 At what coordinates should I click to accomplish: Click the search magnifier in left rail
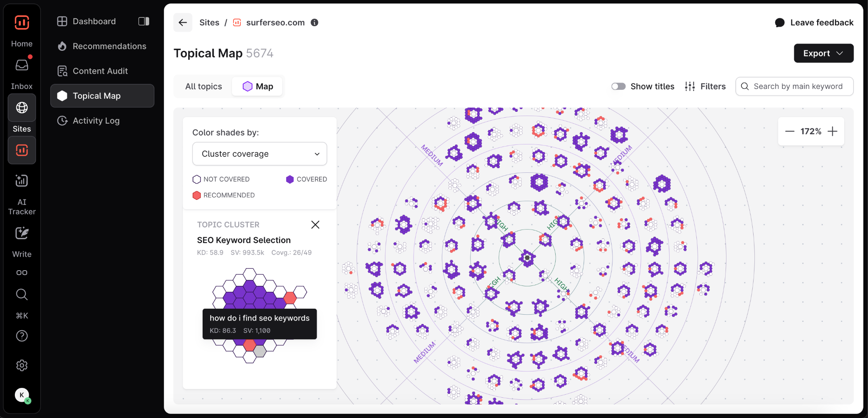tap(22, 294)
